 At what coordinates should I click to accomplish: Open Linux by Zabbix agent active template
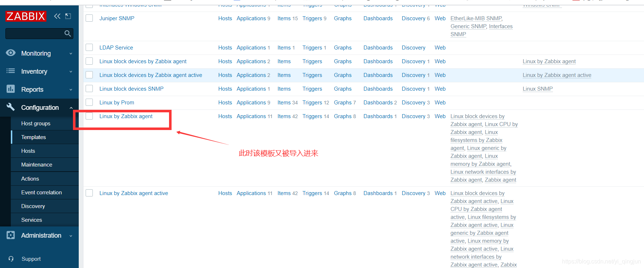134,193
